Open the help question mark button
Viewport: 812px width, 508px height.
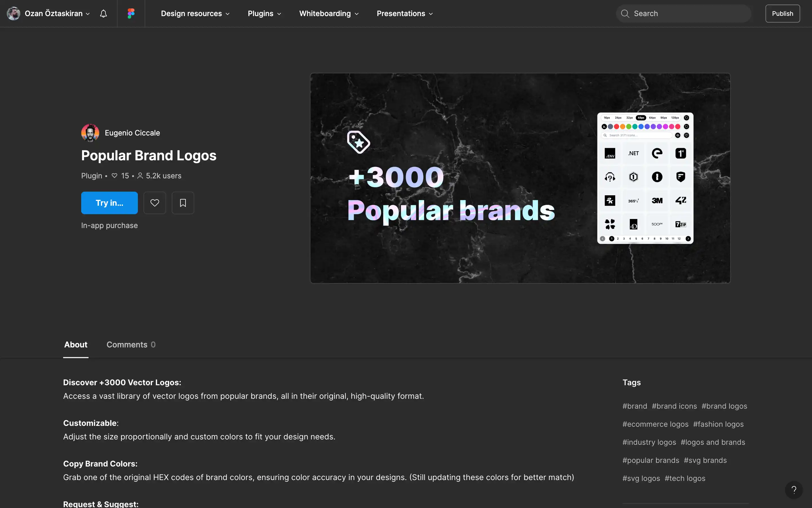[x=794, y=490]
